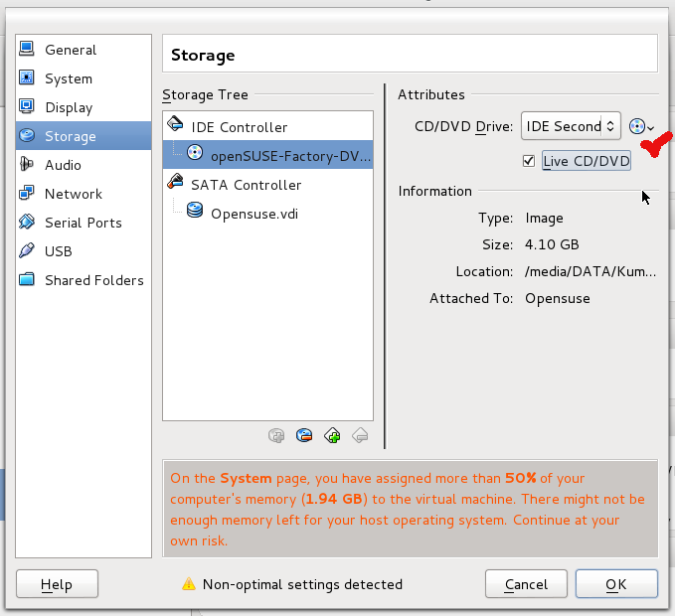Click the Shared Folders folder icon

coord(26,279)
